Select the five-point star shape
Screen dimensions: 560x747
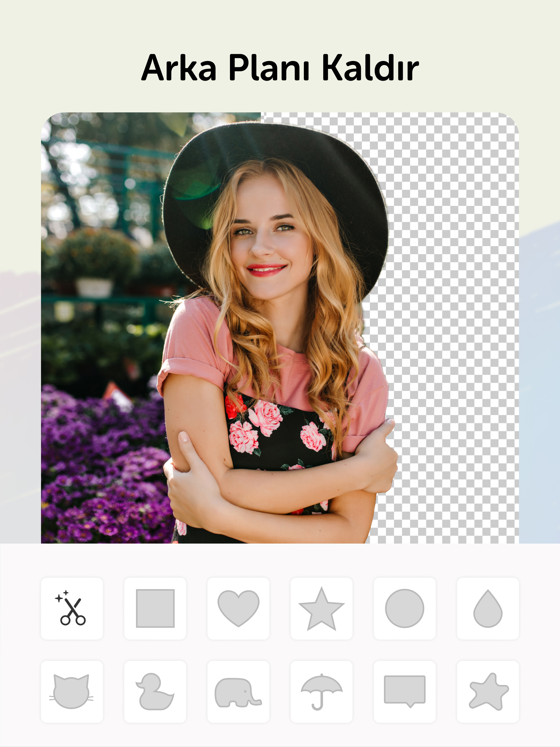pos(321,608)
